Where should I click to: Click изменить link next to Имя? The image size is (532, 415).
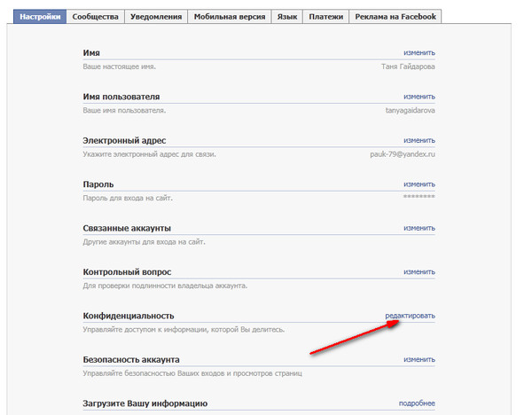point(419,52)
